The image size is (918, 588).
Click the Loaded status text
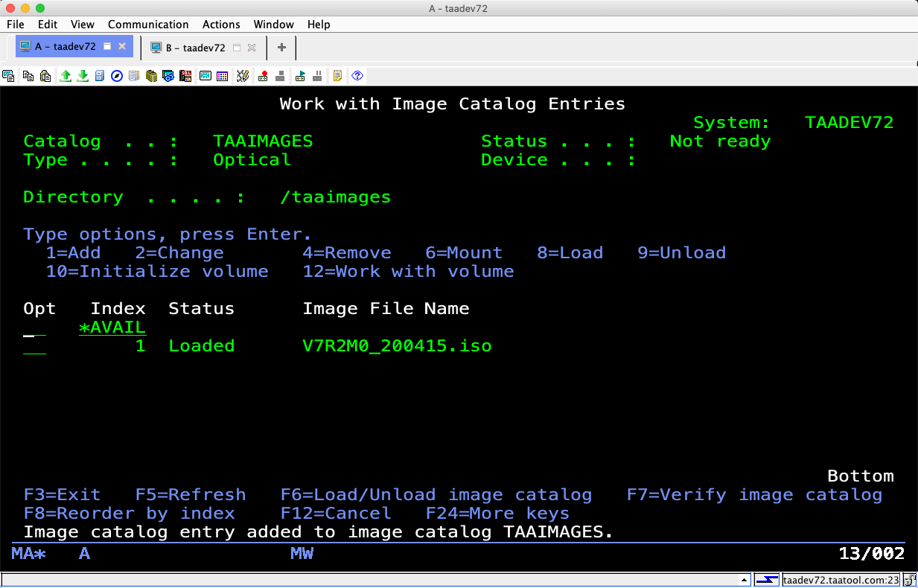point(202,346)
